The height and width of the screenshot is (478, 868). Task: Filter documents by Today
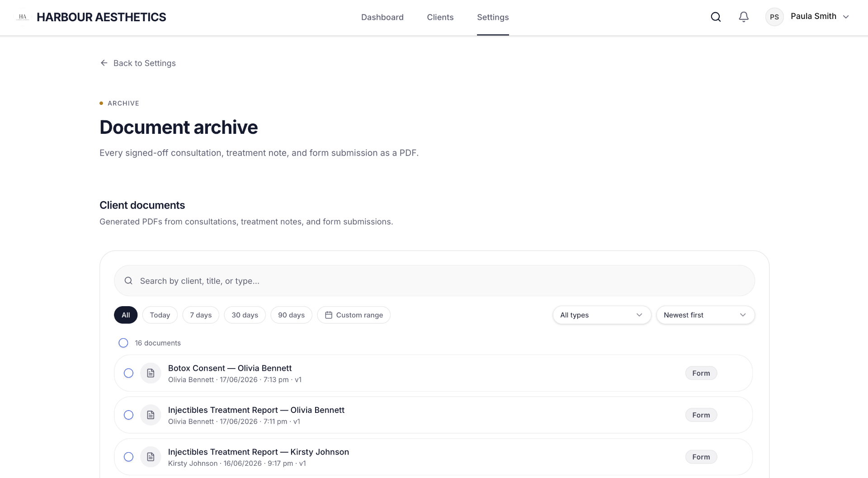pos(160,315)
